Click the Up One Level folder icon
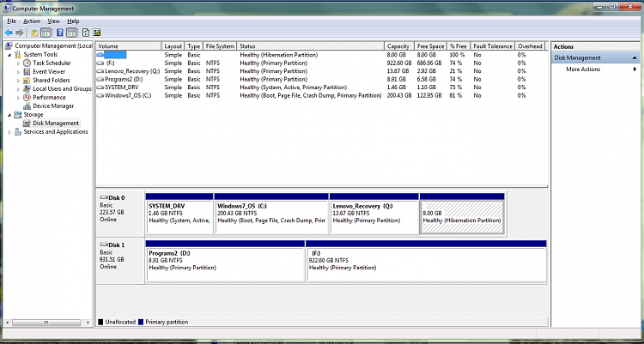The image size is (644, 344). (x=34, y=33)
